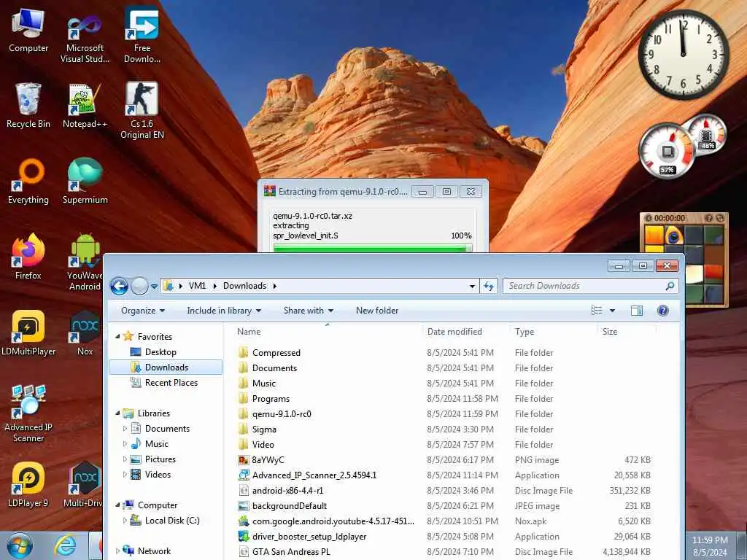Viewport: 747px width, 560px height.
Task: Open the Share with dropdown
Action: click(309, 311)
